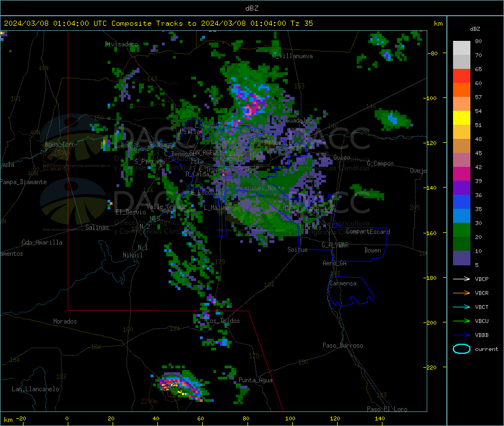This screenshot has height=426, width=504.
Task: Click the 'Lag.Llancanelo' map label
Action: [x=35, y=389]
